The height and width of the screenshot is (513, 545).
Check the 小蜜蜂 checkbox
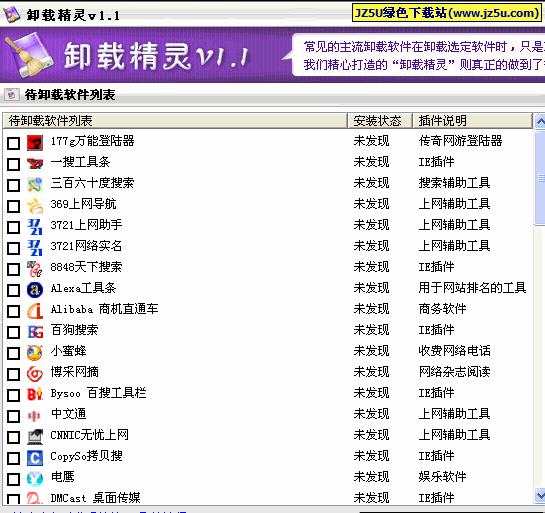[x=14, y=353]
